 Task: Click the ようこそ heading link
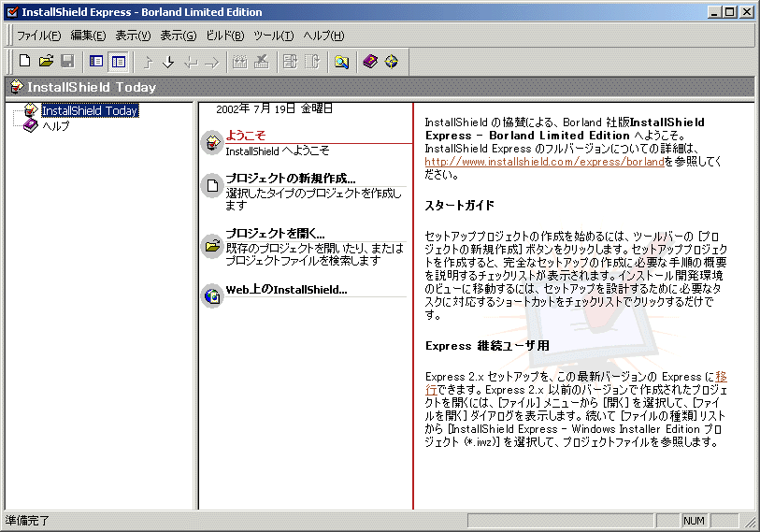[246, 136]
